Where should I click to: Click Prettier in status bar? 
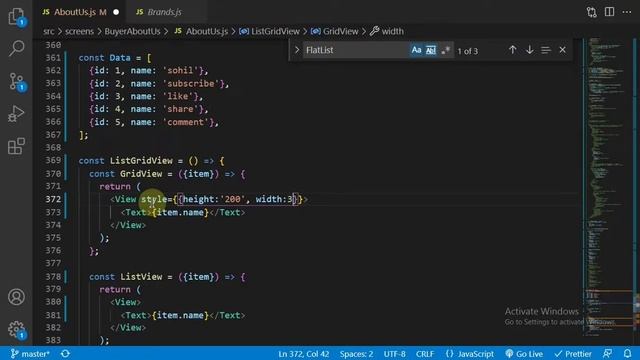pos(573,354)
